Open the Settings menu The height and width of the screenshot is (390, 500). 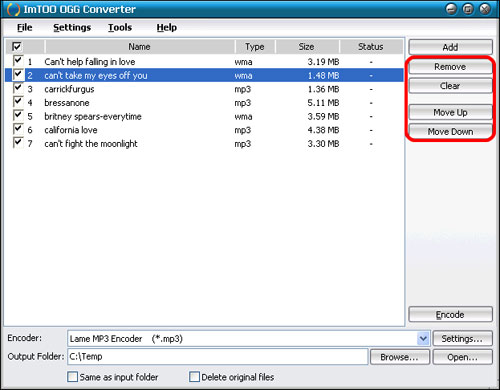pyautogui.click(x=72, y=27)
